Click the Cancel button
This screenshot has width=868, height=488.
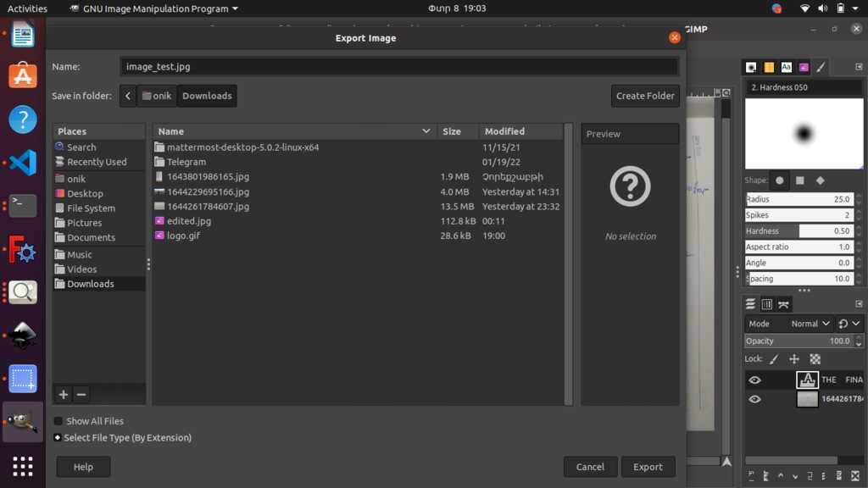590,467
